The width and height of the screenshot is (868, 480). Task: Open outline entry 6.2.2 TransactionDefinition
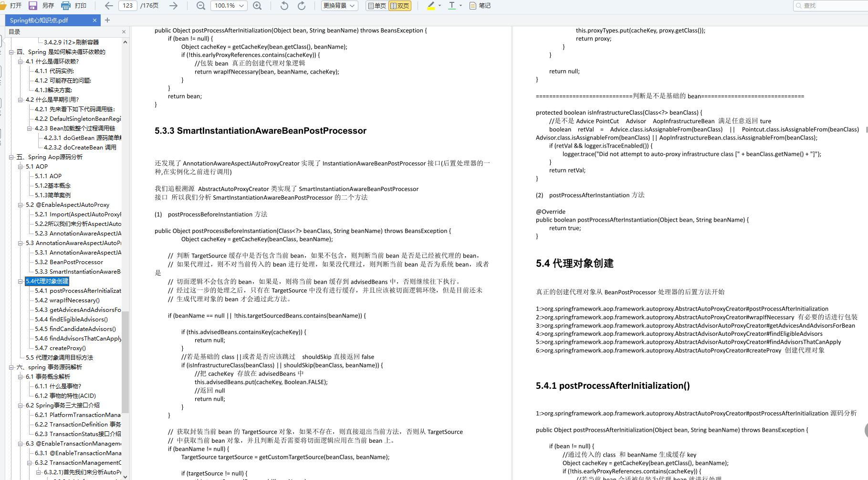(78, 425)
